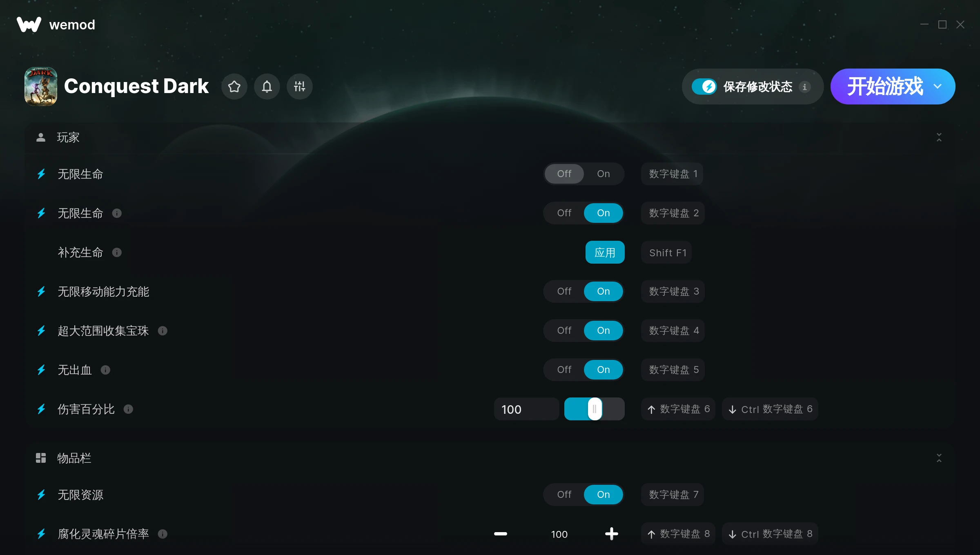Click info icon next to 超大范围收集宝珠

tap(163, 331)
